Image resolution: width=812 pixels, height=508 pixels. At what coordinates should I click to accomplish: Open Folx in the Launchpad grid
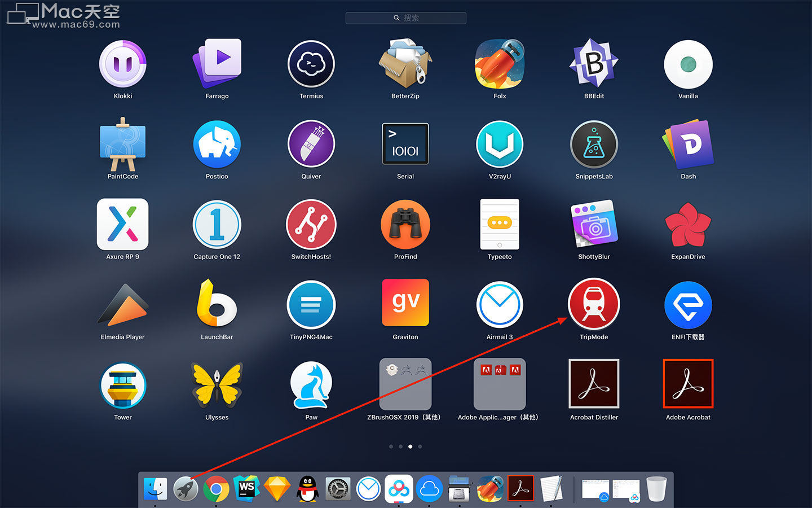pos(500,64)
